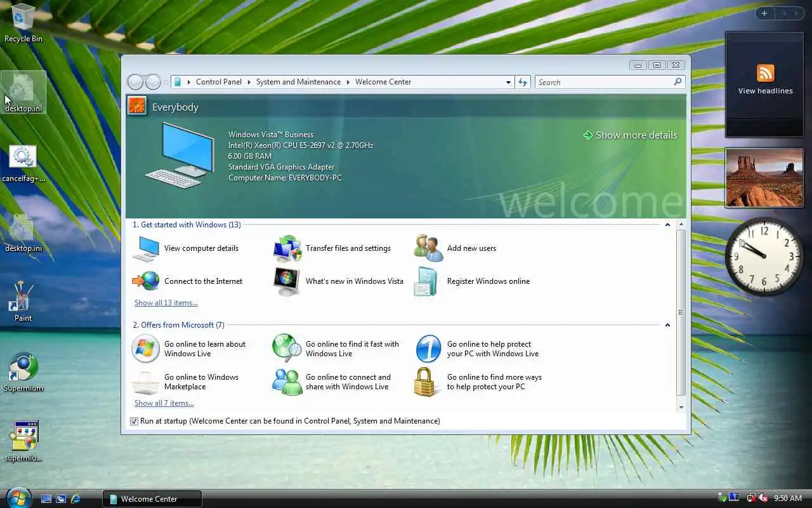The width and height of the screenshot is (812, 508).
Task: Click System and Maintenance in breadcrumb
Action: [x=298, y=82]
